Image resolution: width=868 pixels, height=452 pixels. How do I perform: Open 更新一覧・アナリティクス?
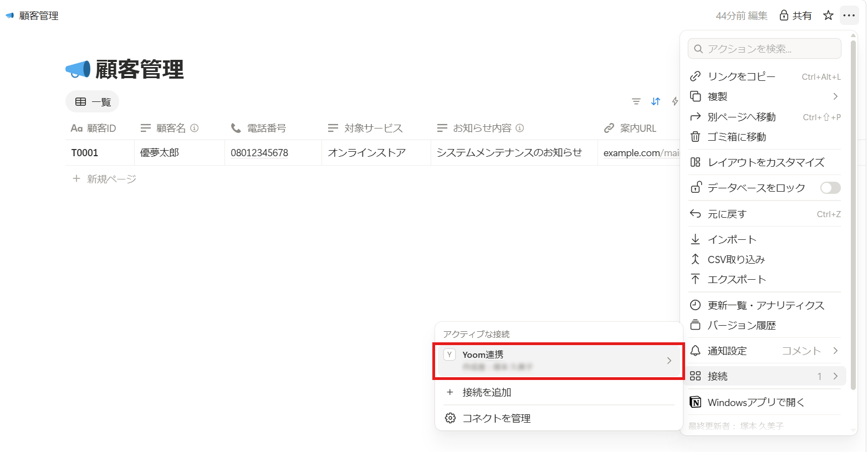click(x=765, y=305)
